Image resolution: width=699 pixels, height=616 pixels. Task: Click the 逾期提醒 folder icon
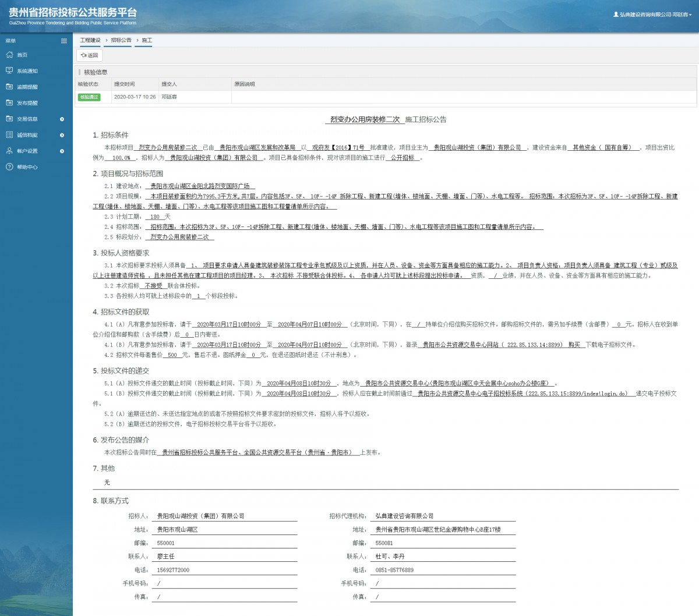pyautogui.click(x=9, y=87)
